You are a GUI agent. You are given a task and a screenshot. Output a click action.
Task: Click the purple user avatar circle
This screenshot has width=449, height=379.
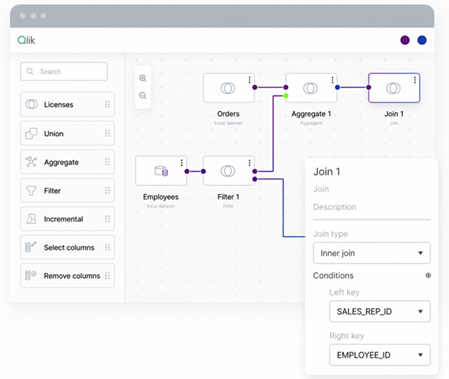tap(405, 40)
